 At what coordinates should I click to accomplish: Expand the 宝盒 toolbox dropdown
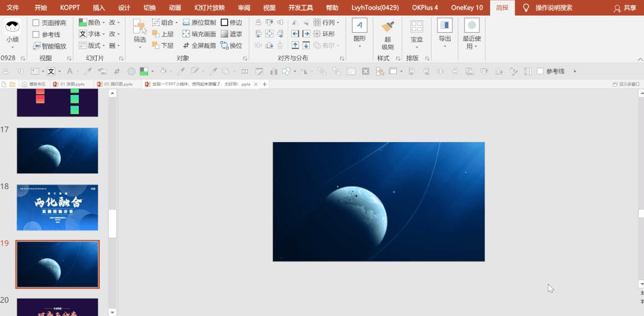click(417, 35)
